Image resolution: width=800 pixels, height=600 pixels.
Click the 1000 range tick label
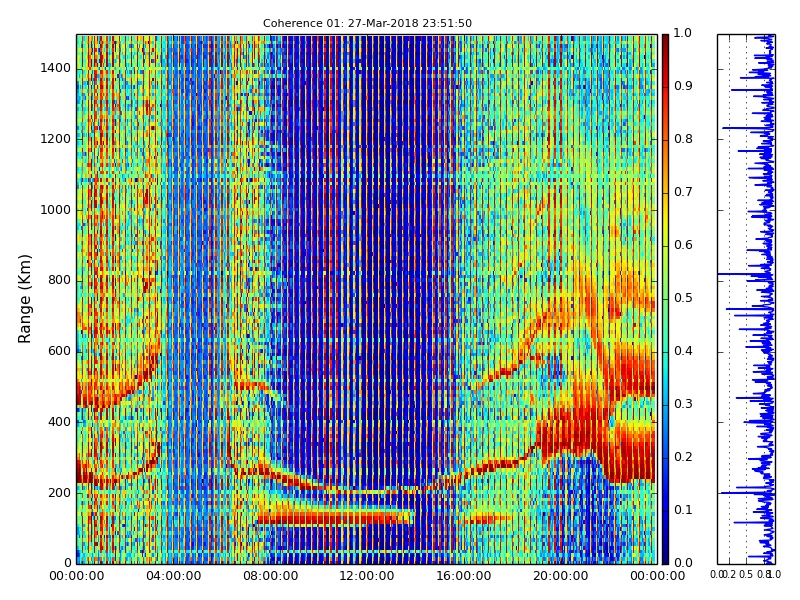56,210
